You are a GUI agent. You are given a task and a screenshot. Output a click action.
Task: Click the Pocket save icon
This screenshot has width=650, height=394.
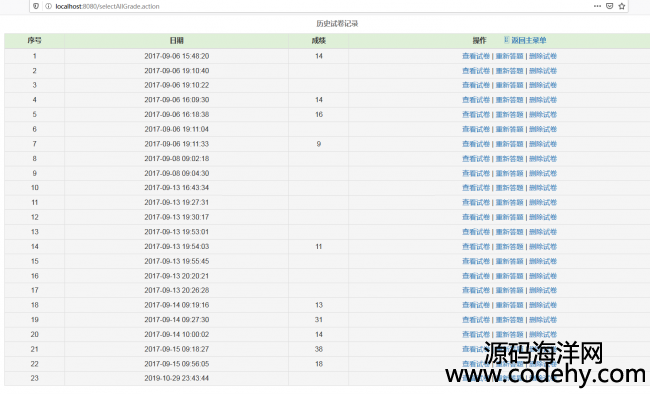[609, 6]
